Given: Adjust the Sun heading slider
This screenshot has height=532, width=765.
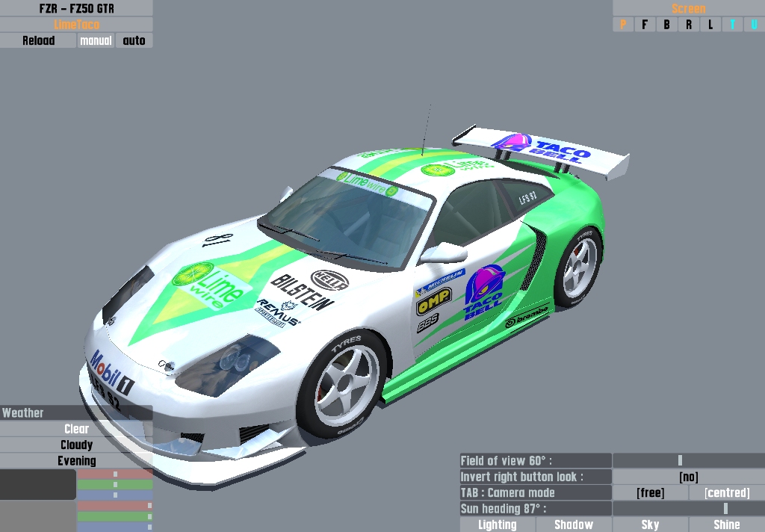Looking at the screenshot, I should (x=688, y=509).
